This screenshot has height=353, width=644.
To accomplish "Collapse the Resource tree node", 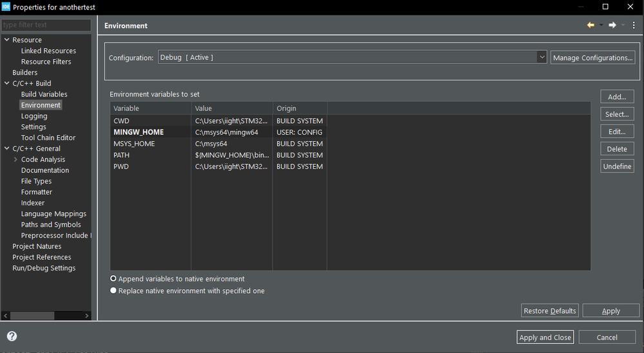I will (6, 40).
